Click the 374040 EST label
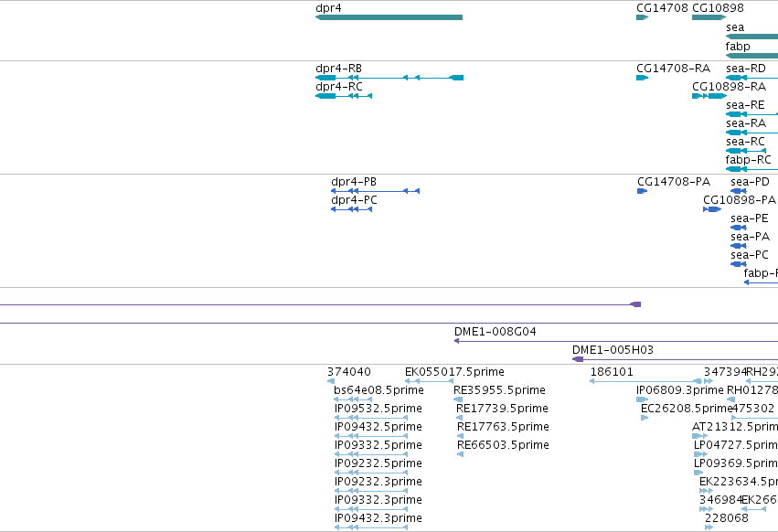Screen dimensions: 778x532 (349, 372)
